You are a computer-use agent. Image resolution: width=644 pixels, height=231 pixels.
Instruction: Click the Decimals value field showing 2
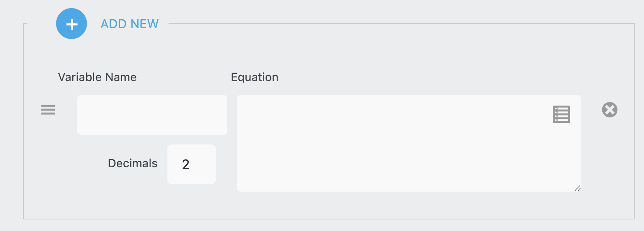(x=191, y=164)
